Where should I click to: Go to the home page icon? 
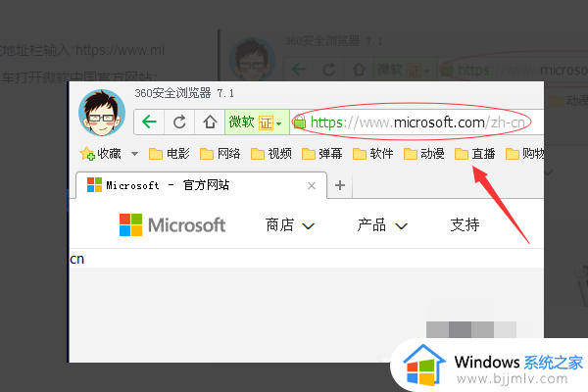point(210,122)
